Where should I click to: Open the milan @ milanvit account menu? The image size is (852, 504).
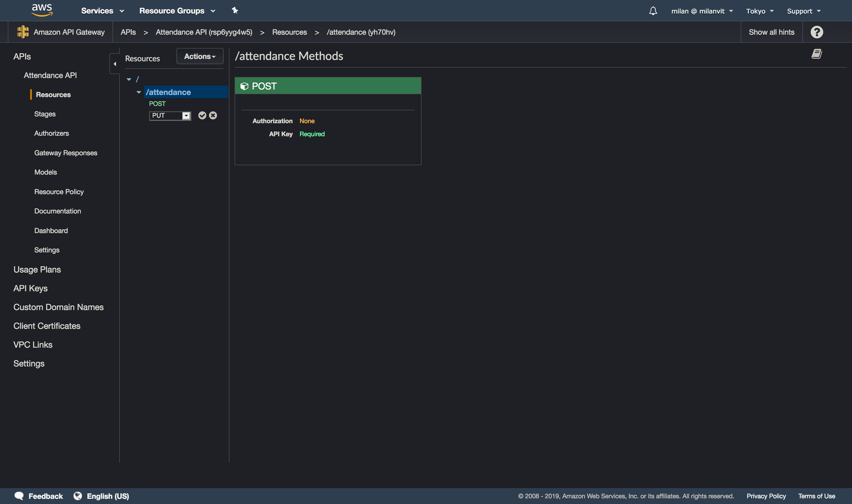point(702,11)
